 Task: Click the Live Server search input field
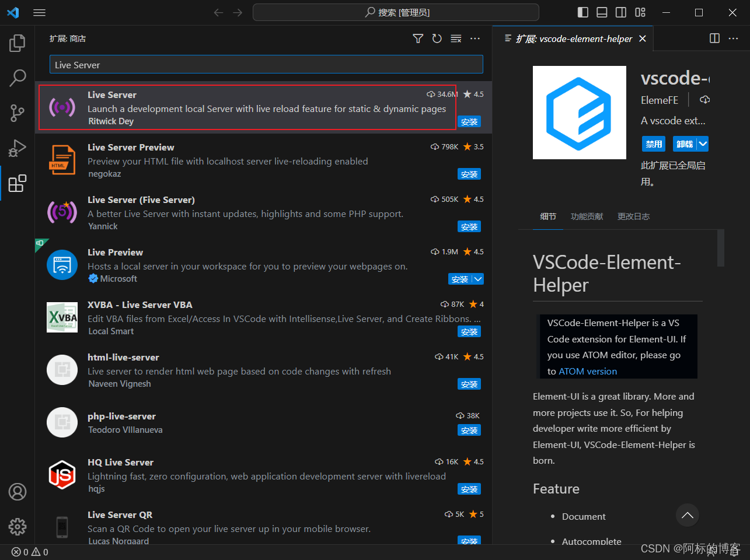266,64
